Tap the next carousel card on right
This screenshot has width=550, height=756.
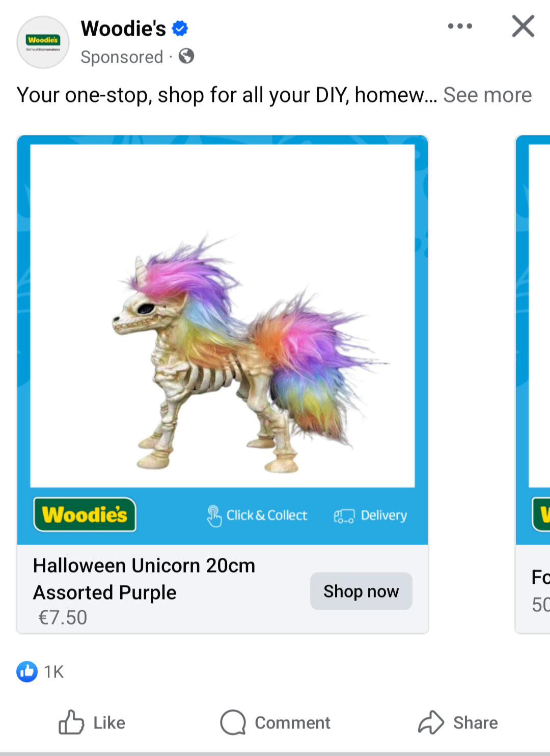(533, 384)
